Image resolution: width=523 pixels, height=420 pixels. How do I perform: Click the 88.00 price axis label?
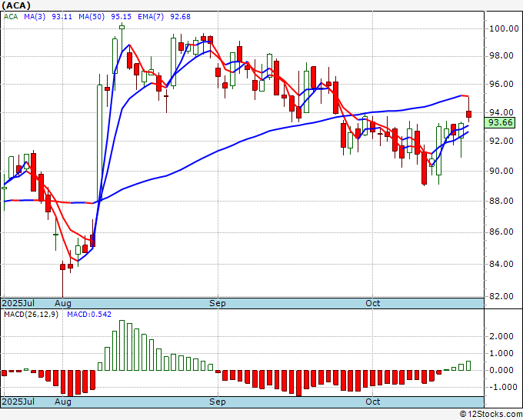(501, 201)
